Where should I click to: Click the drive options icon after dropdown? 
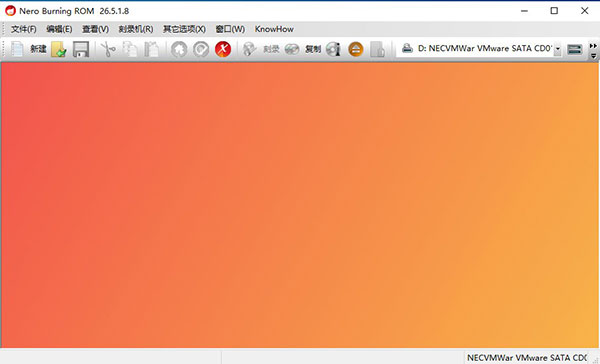click(574, 49)
